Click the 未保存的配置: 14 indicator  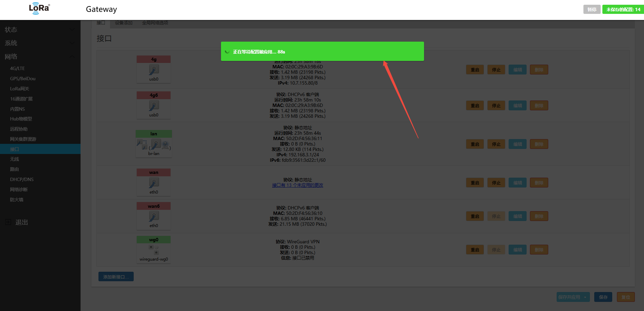[x=623, y=9]
